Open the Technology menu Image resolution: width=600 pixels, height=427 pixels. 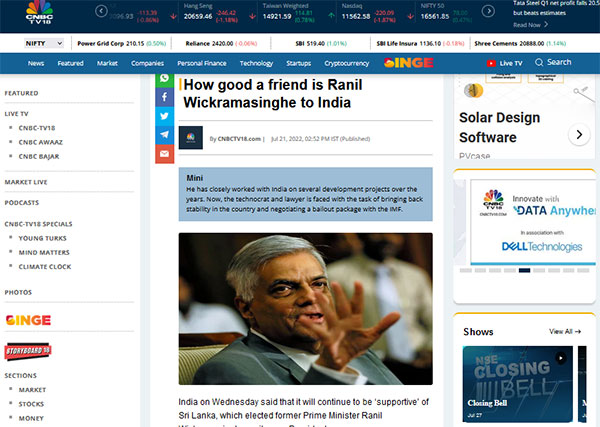[x=256, y=63]
